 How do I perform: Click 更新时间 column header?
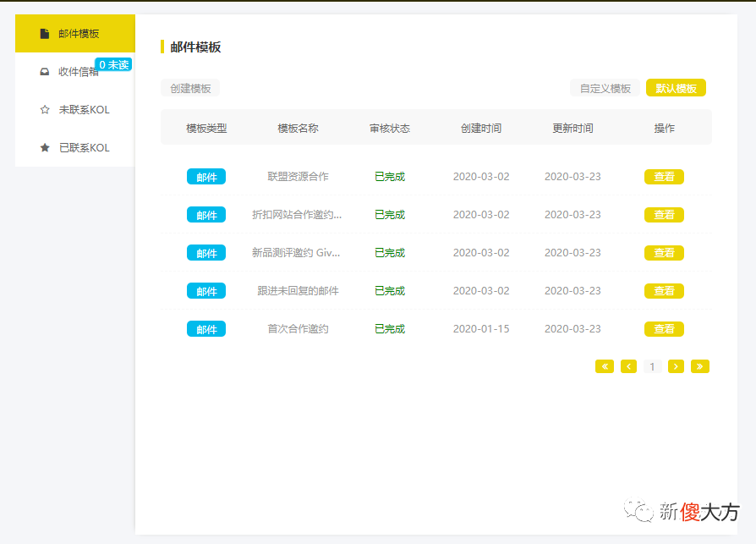572,129
